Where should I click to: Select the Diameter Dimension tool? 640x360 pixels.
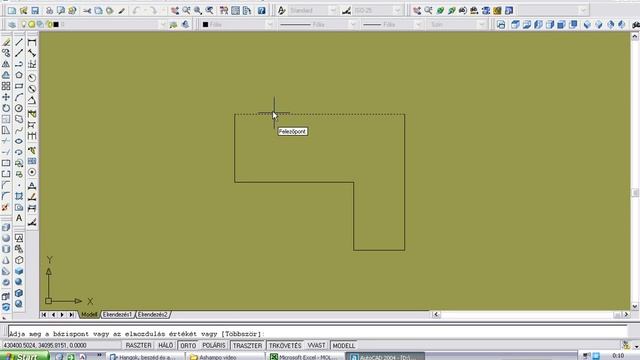[32, 89]
